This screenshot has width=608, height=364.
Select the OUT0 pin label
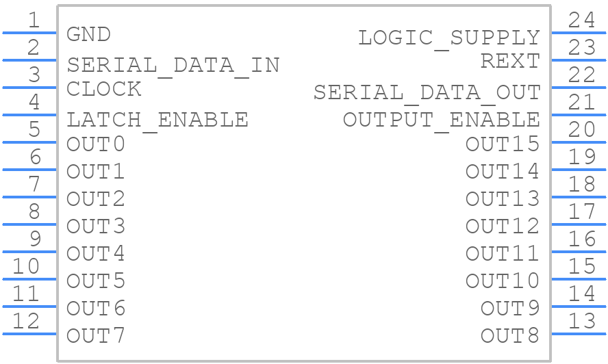(x=96, y=144)
